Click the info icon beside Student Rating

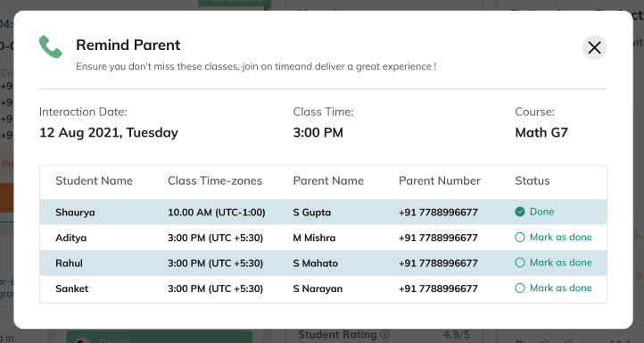click(x=384, y=334)
